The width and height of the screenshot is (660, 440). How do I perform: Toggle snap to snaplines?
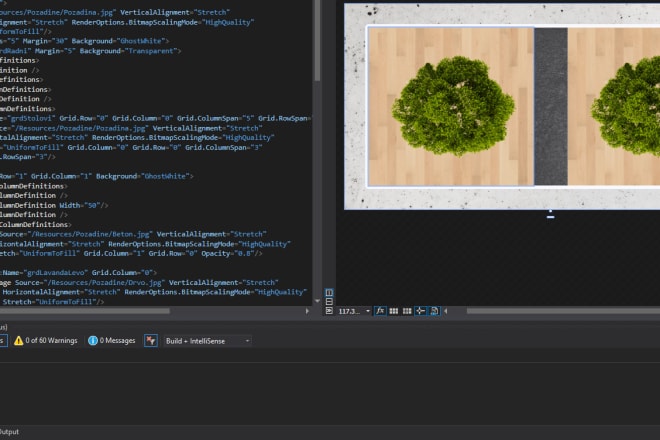[x=420, y=311]
